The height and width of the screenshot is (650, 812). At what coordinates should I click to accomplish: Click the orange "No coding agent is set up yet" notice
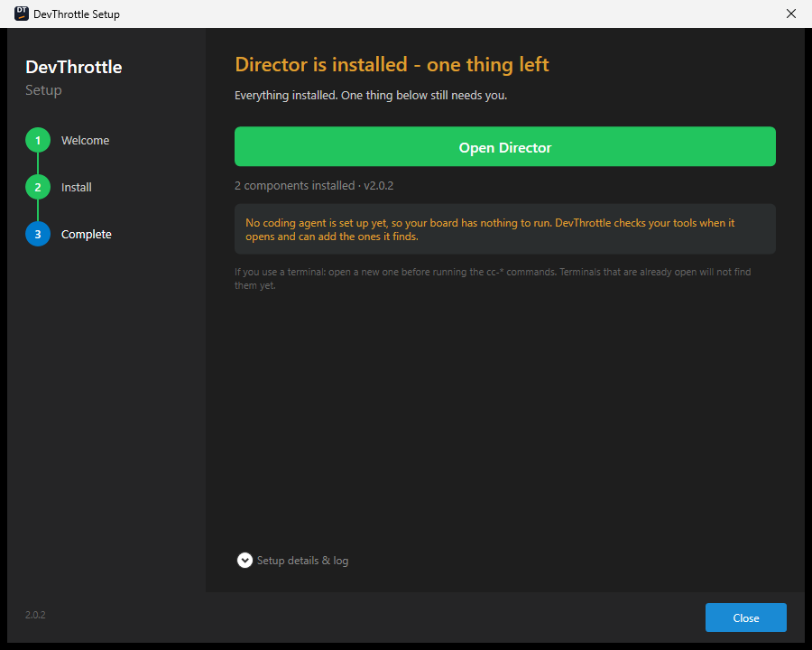point(505,229)
